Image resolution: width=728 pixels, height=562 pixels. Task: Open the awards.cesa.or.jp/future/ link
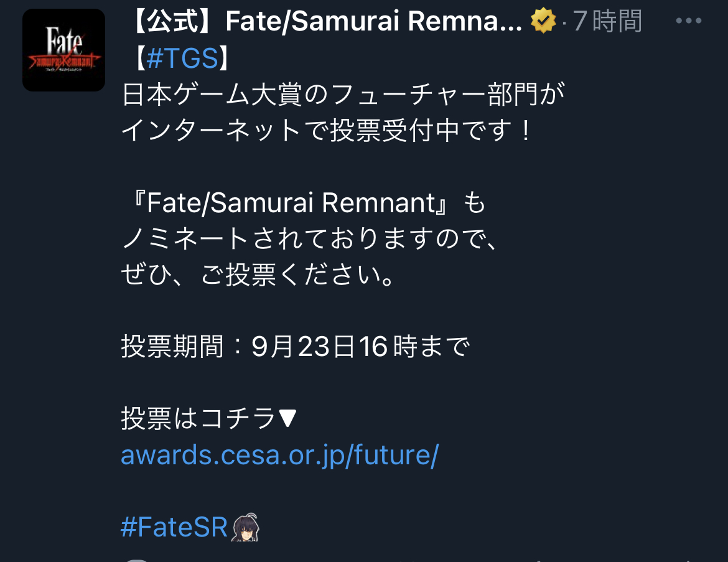point(279,455)
